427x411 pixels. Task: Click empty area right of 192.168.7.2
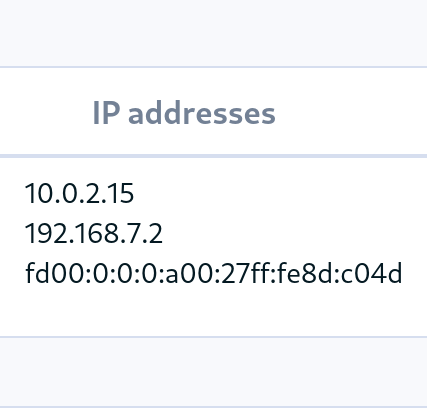coord(295,233)
